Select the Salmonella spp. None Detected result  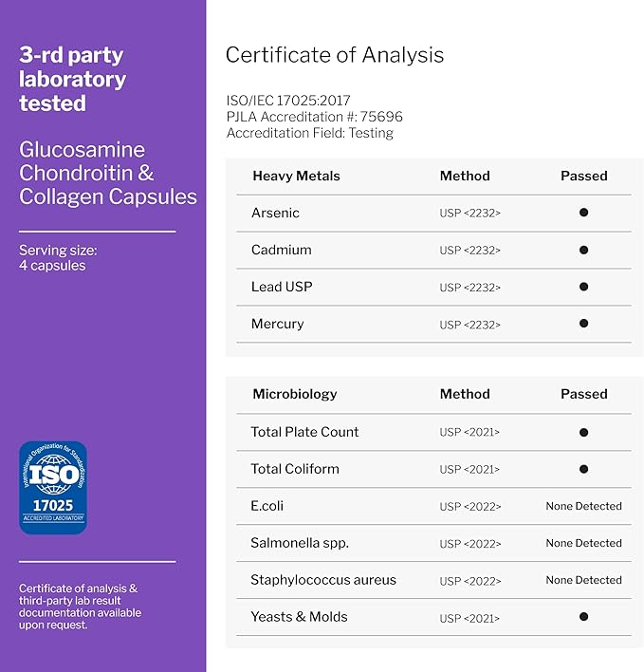click(583, 543)
